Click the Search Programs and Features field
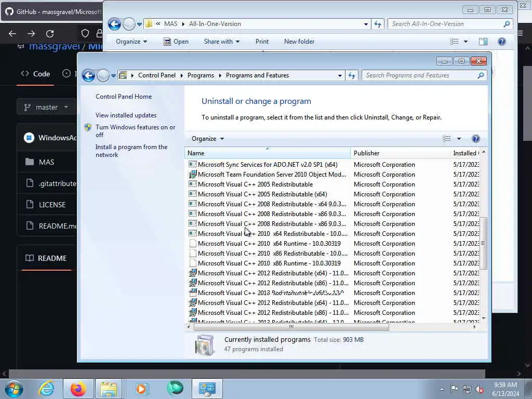The image size is (532, 399). (x=420, y=75)
